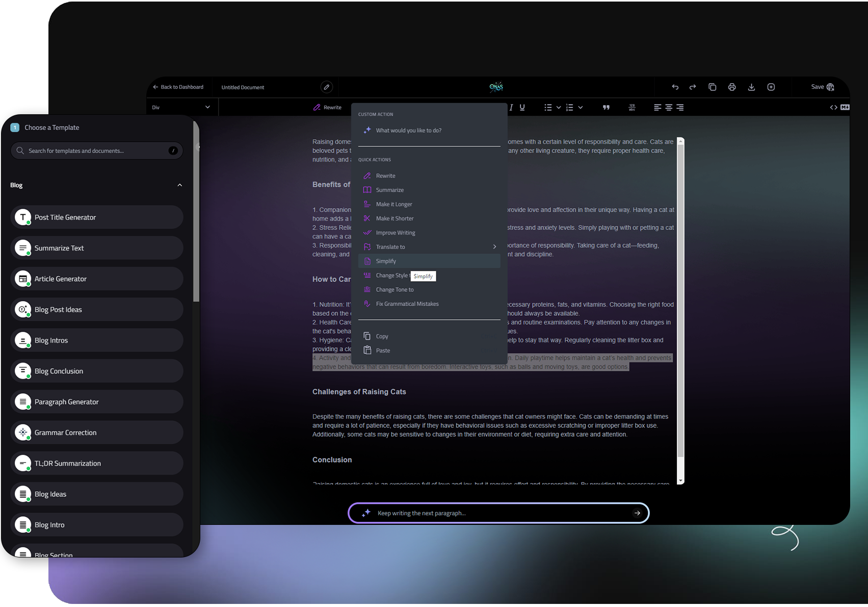The width and height of the screenshot is (868, 607).
Task: Select Make it Shorter action
Action: click(x=429, y=218)
